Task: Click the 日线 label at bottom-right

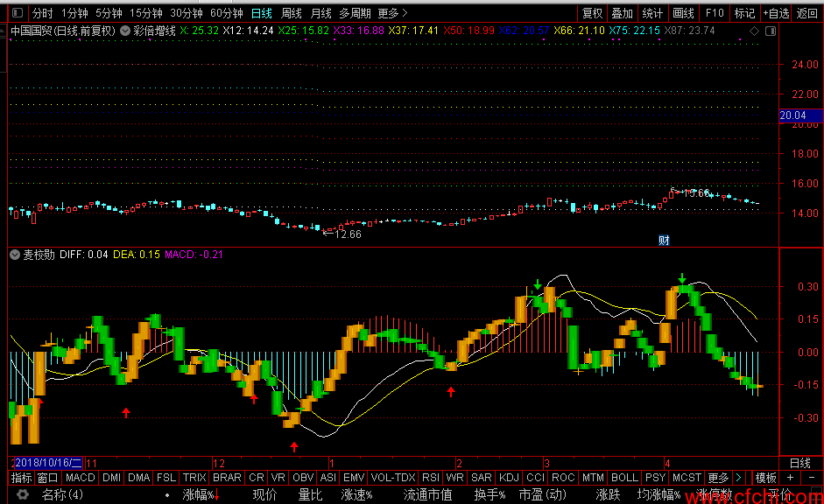Action: point(800,463)
